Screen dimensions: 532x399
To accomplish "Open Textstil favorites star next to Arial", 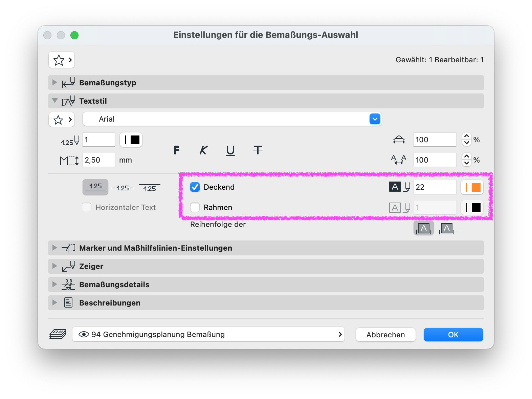I will point(62,120).
